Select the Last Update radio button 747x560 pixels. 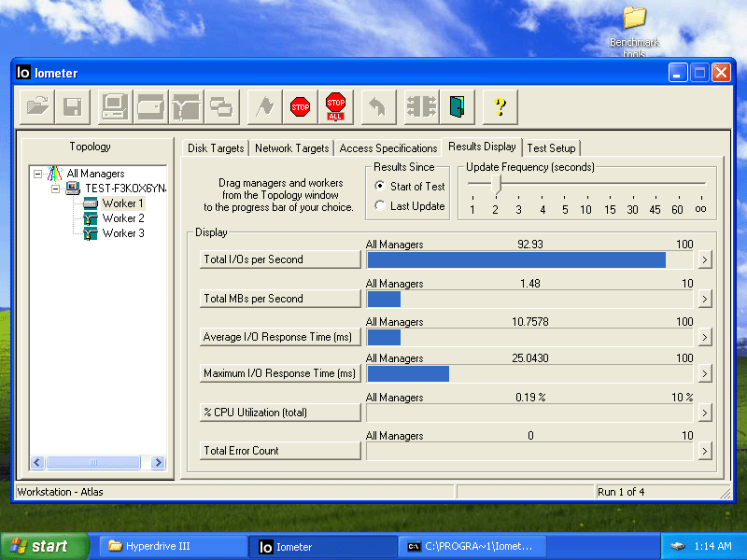pos(380,206)
